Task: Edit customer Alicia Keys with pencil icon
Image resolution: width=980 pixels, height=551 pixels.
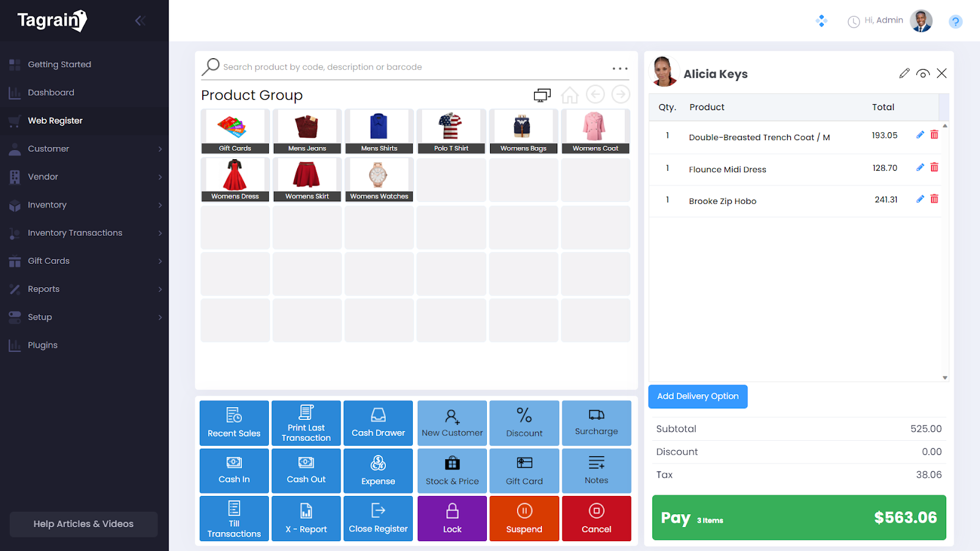Action: click(x=904, y=73)
